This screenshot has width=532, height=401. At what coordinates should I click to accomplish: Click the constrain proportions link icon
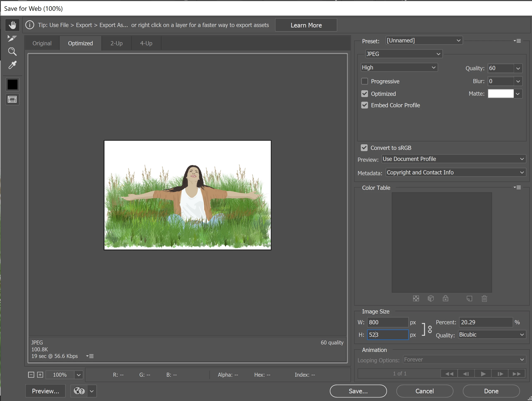[x=430, y=329]
